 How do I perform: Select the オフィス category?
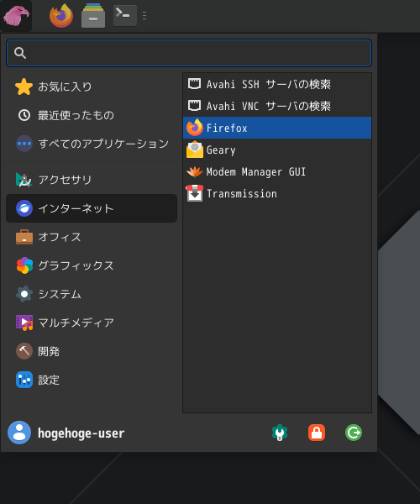click(x=92, y=237)
